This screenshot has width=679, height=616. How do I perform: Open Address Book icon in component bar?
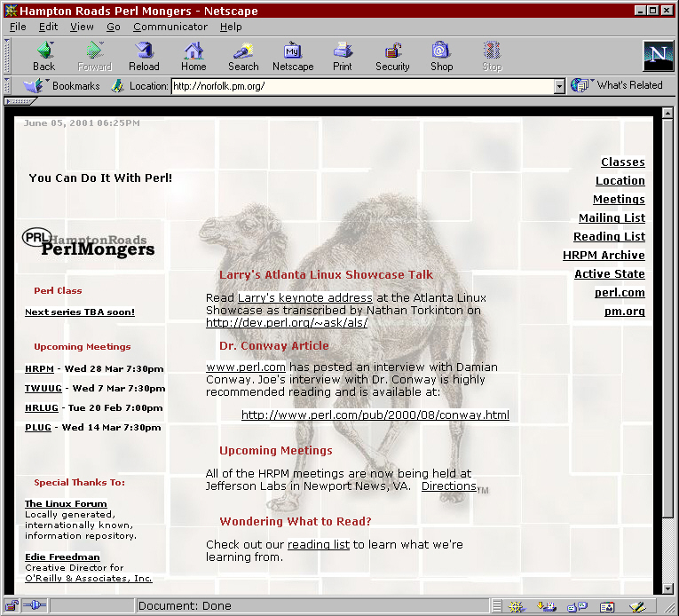607,607
